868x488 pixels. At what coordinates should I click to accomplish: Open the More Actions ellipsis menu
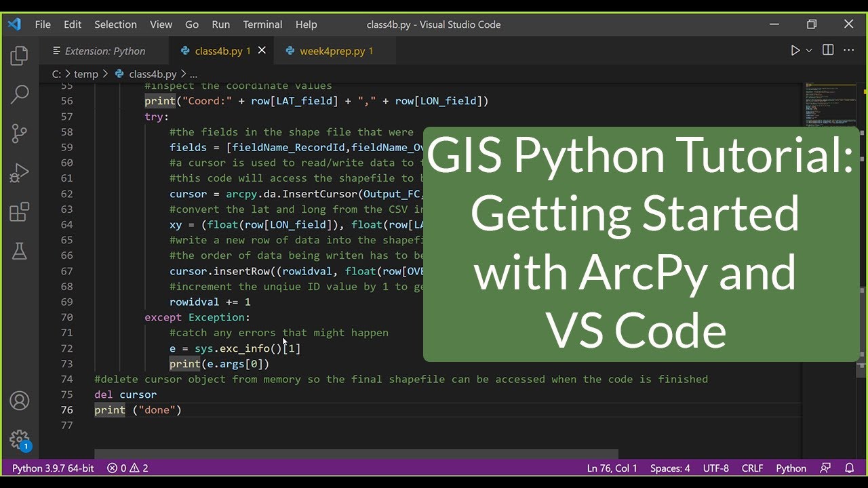[x=848, y=50]
